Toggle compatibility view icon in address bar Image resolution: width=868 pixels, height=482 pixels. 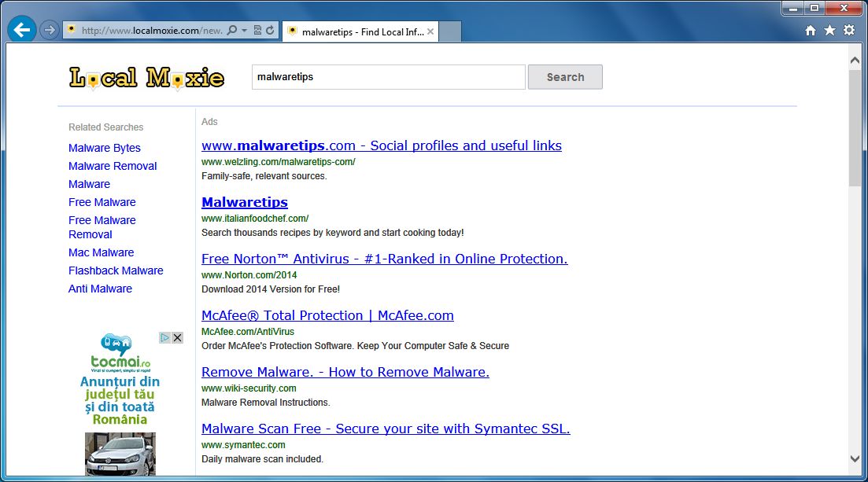point(257,30)
